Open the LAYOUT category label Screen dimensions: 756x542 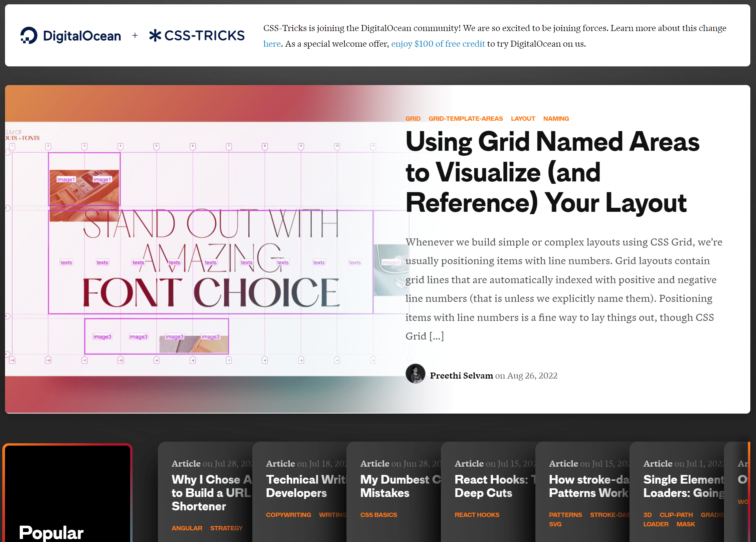(522, 118)
